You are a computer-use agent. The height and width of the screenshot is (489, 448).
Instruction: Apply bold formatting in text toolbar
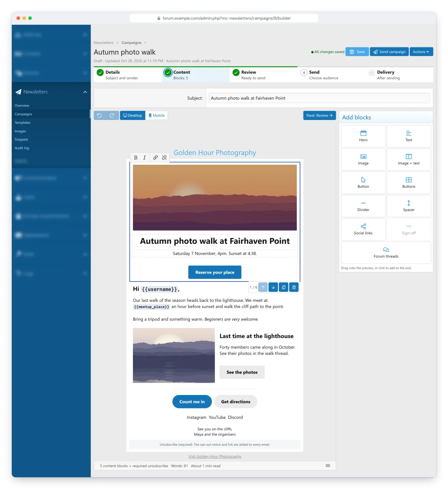tap(136, 157)
